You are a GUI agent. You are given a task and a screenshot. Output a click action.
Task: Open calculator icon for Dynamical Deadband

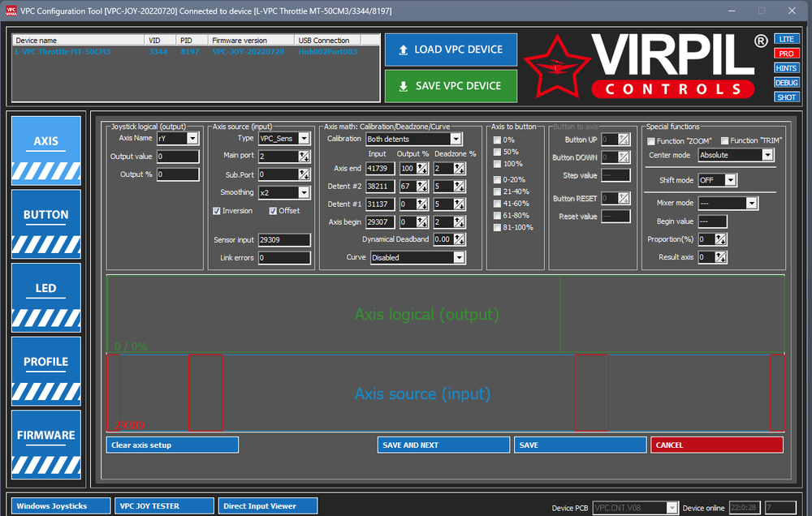pyautogui.click(x=459, y=239)
